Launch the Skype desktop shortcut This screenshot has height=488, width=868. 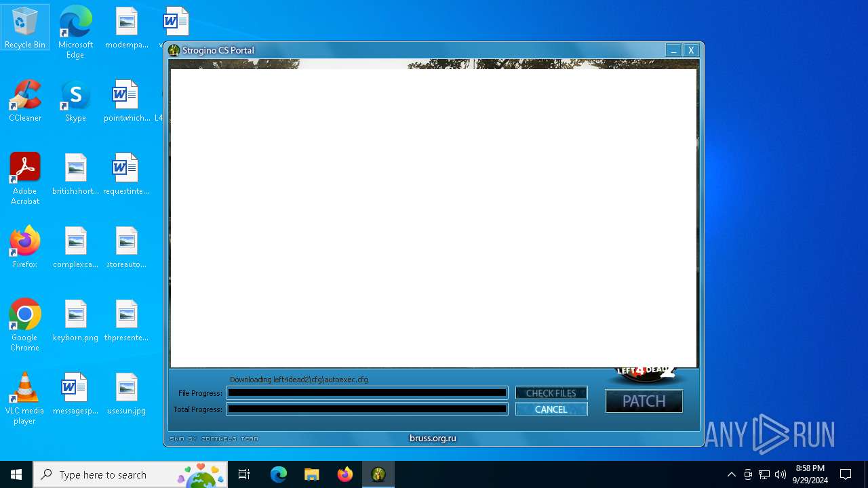pyautogui.click(x=75, y=101)
